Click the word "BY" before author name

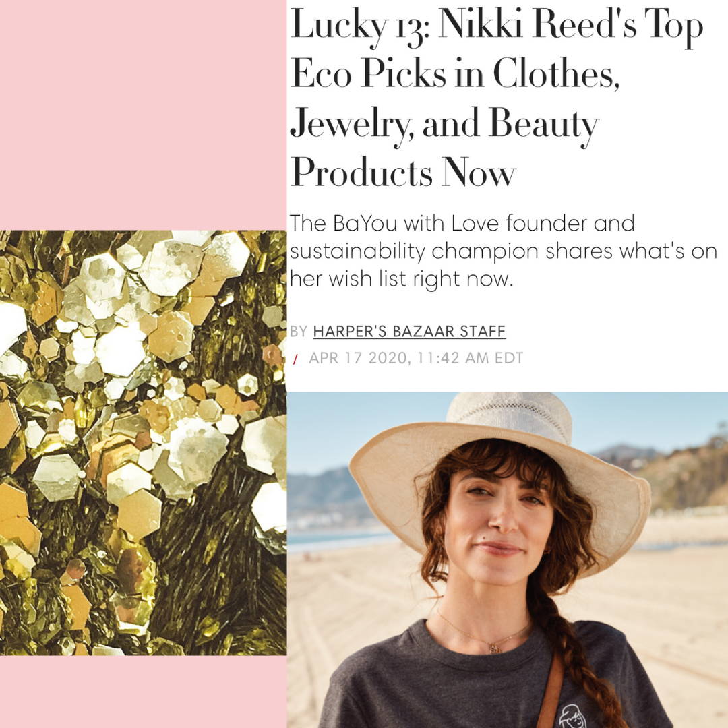click(x=299, y=332)
